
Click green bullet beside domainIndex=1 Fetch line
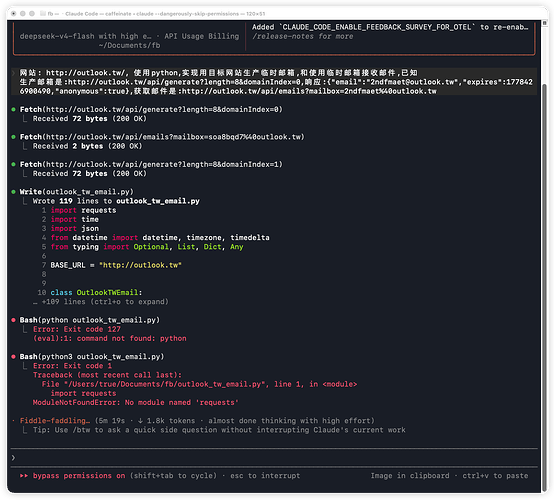13,164
